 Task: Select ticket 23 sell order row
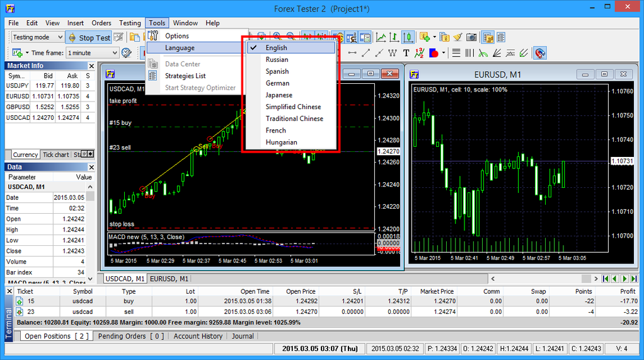(328, 312)
